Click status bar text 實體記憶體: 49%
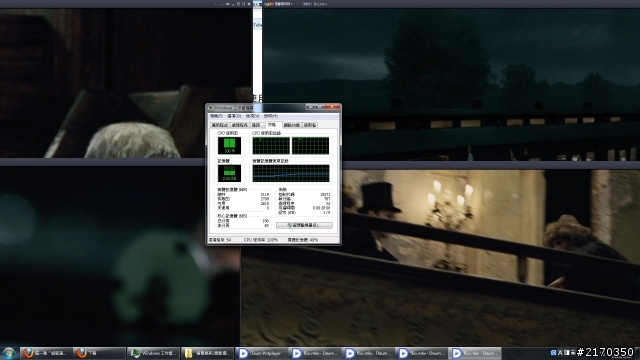Viewport: 640px width, 360px height. tap(303, 240)
